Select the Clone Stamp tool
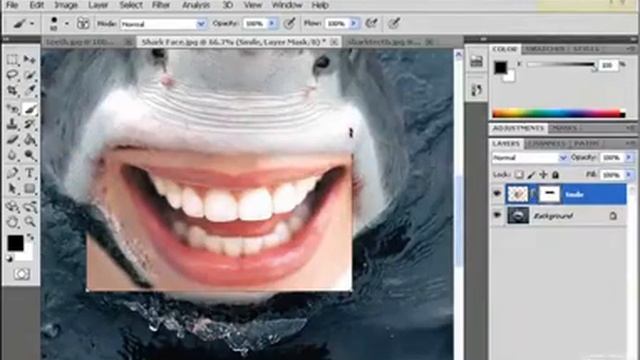Image resolution: width=640 pixels, height=360 pixels. pos(12,124)
